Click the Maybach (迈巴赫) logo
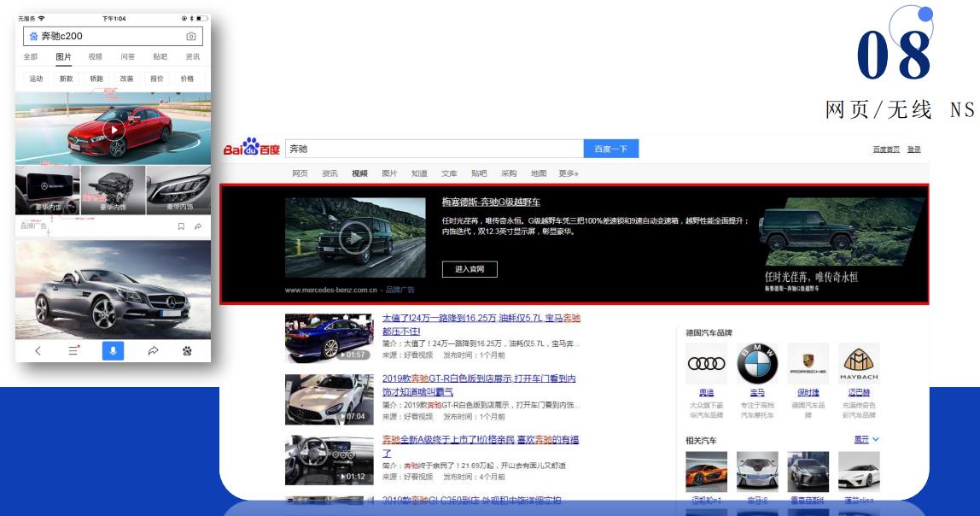Viewport: 980px width, 516px height. pos(859,363)
